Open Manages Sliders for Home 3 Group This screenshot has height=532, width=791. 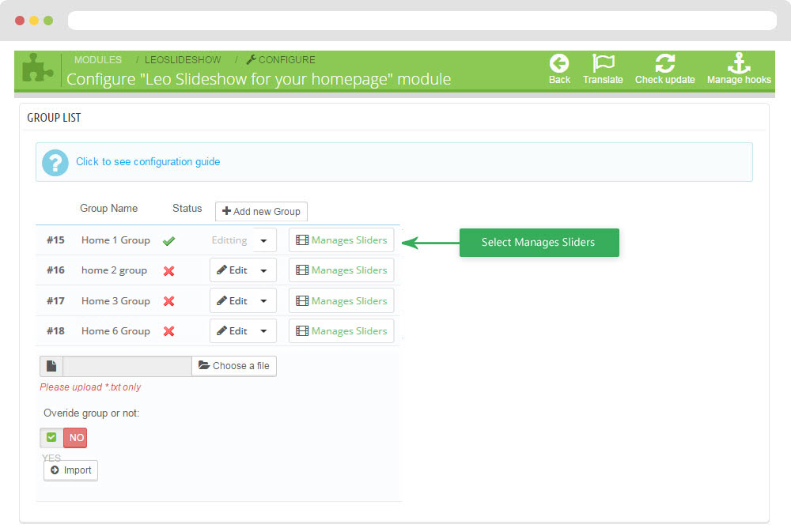point(342,301)
